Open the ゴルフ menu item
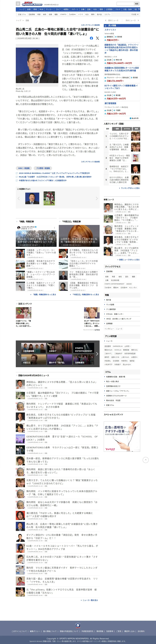Screen dimensions: 156x644 58,9
